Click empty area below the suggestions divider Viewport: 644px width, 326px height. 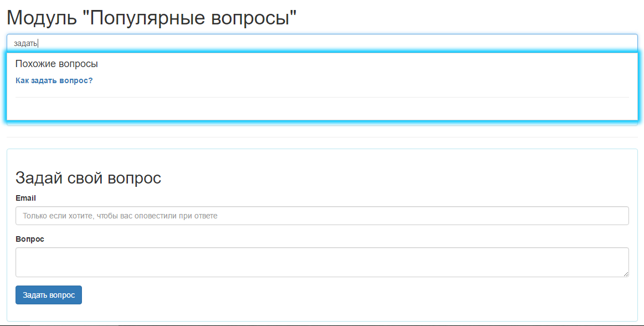(x=322, y=108)
